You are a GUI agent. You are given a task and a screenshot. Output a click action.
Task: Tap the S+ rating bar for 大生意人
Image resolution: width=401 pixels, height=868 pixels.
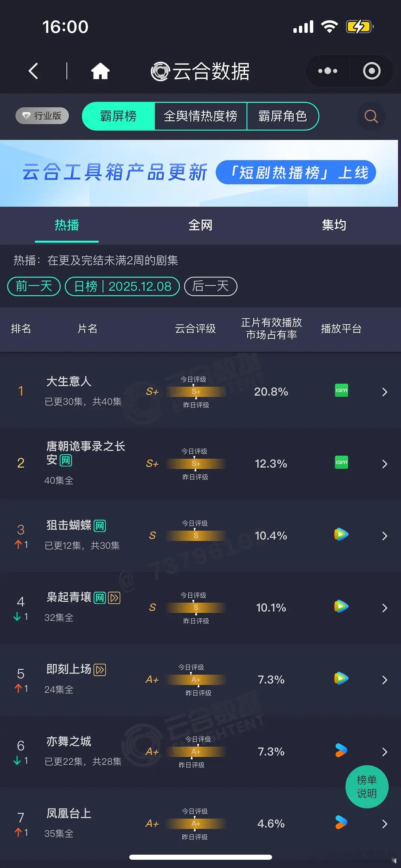tap(196, 391)
